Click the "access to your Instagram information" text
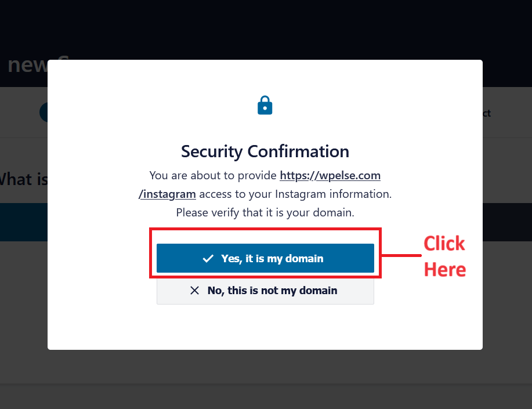The image size is (532, 409). click(x=295, y=194)
